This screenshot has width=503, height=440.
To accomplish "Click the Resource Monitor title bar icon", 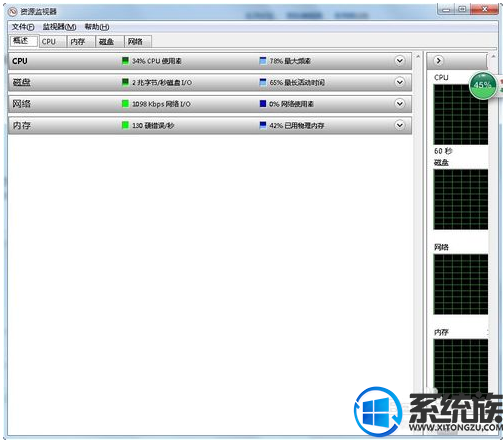I will [13, 12].
